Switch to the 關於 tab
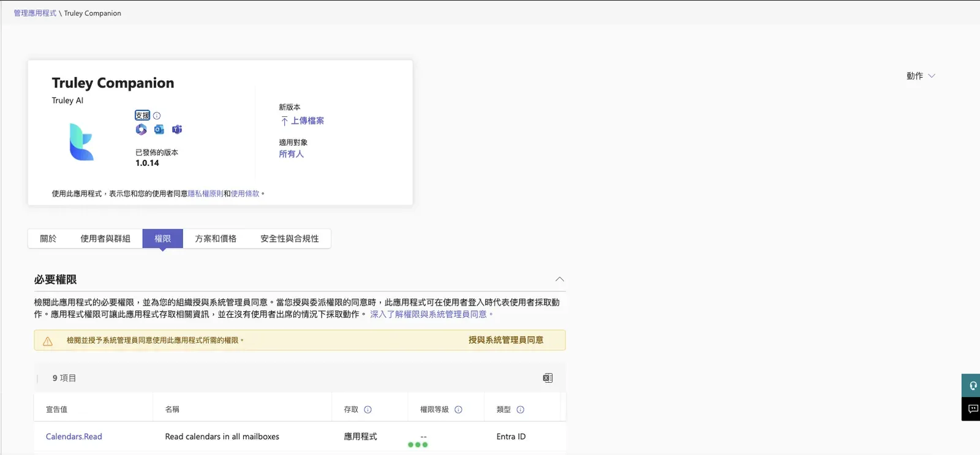The height and width of the screenshot is (455, 980). pyautogui.click(x=48, y=239)
